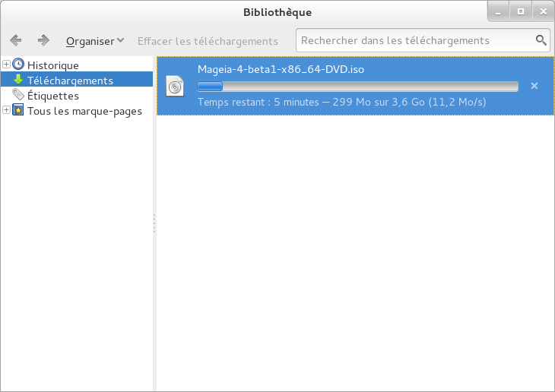Click the Étiquettes tag icon

(18, 94)
